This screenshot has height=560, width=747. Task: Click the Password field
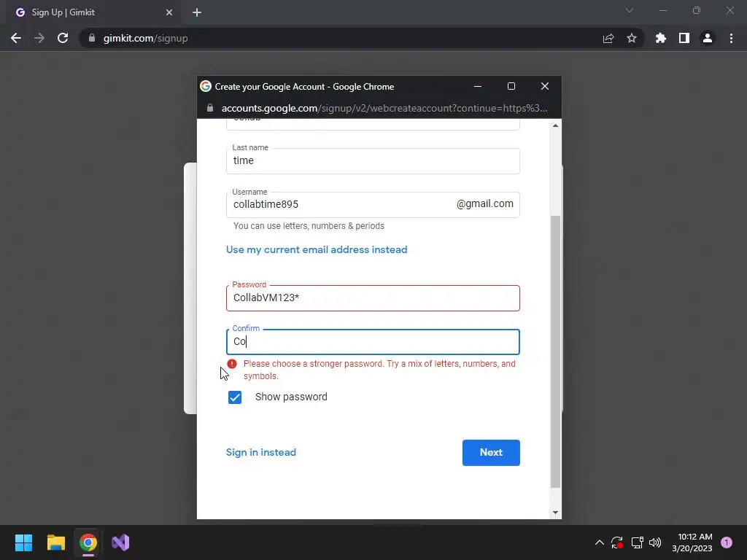(373, 298)
